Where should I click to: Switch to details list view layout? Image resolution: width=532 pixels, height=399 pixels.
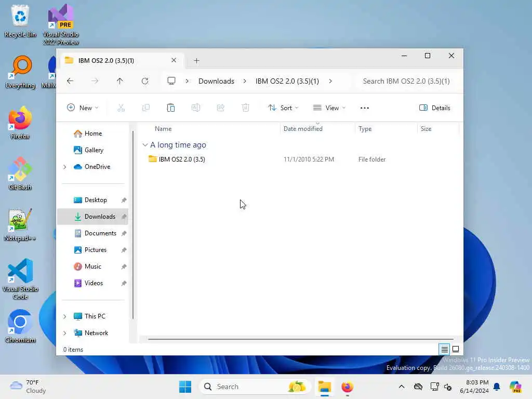point(444,349)
